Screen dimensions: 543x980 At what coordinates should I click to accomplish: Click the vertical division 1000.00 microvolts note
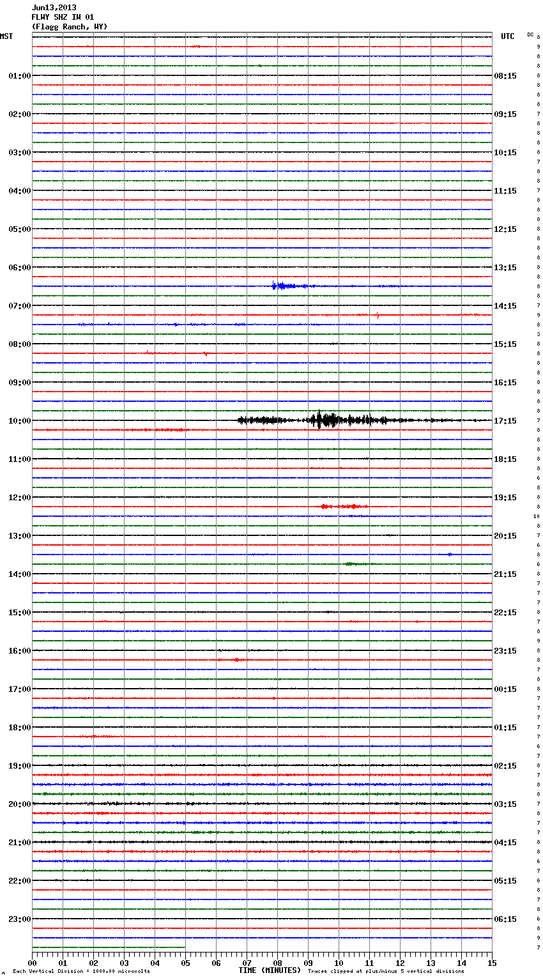tap(81, 972)
